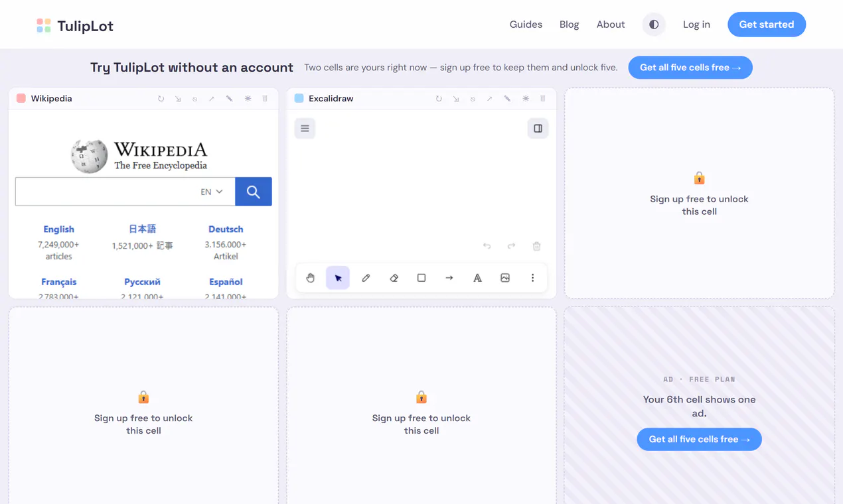Open Русский Wikipedia link
This screenshot has height=504, width=843.
142,282
